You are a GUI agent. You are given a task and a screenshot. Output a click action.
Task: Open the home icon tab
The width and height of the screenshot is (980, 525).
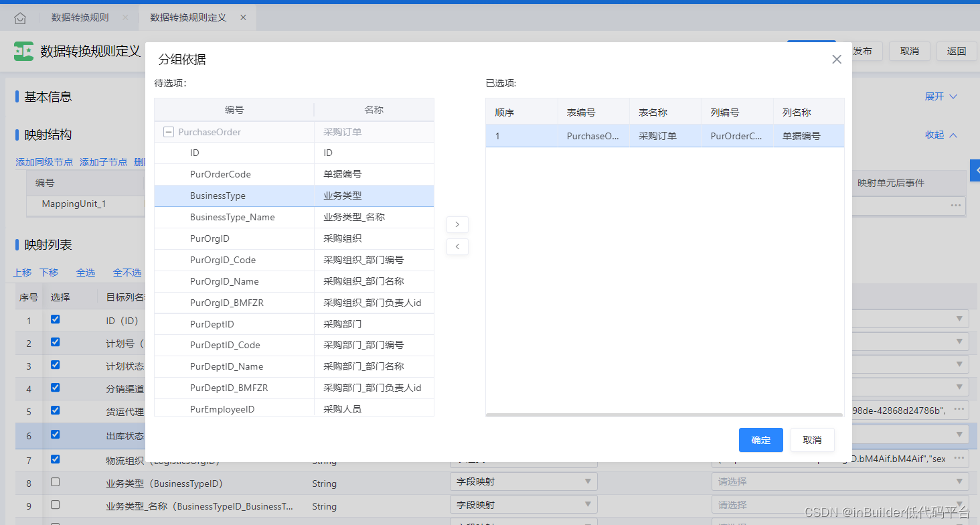(20, 18)
